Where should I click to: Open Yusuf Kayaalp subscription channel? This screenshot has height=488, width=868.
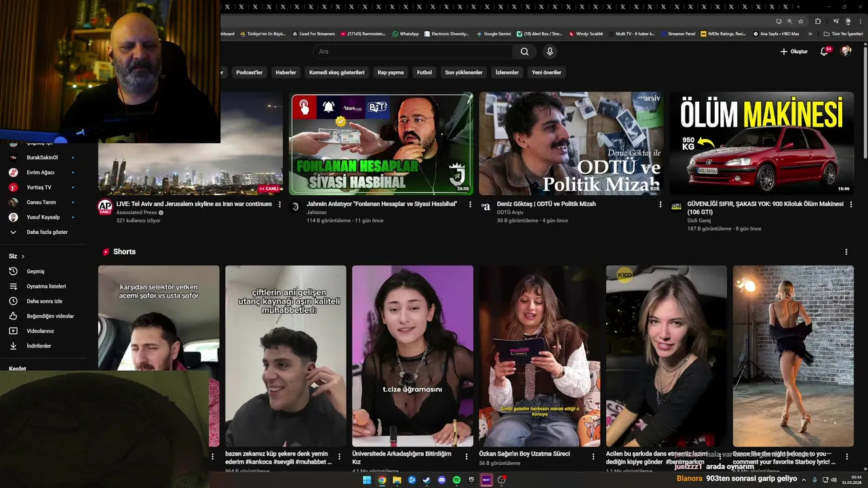tap(43, 217)
